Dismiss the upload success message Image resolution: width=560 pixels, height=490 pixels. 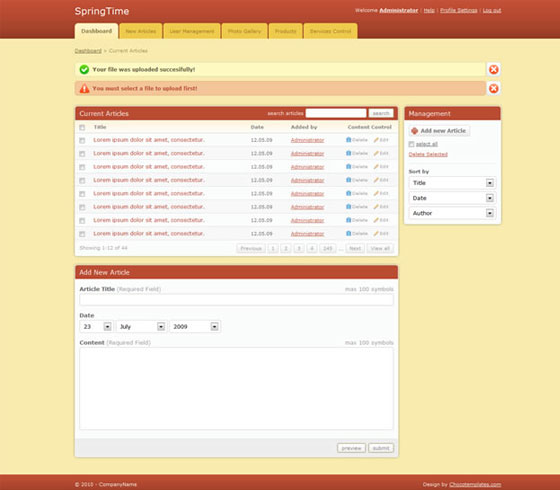(x=494, y=69)
